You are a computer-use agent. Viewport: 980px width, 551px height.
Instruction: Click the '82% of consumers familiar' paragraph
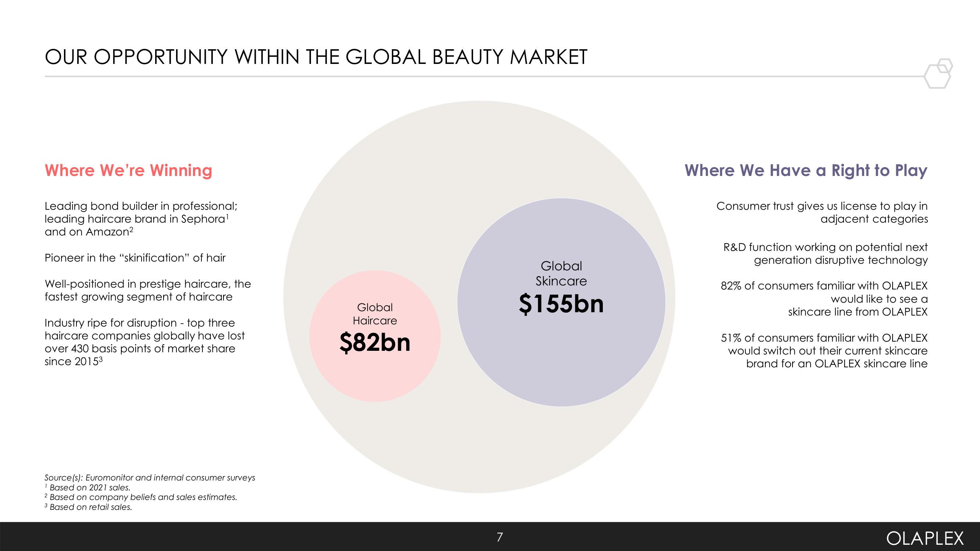click(x=825, y=299)
